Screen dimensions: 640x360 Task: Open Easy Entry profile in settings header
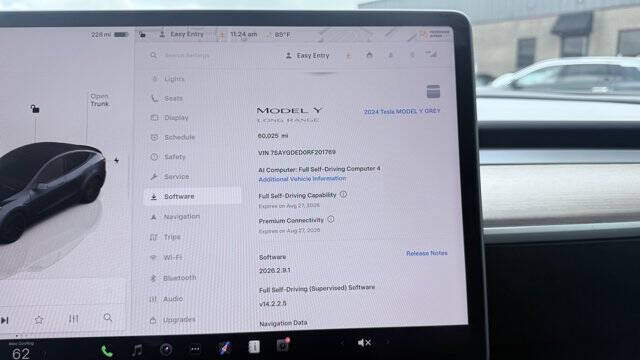307,56
